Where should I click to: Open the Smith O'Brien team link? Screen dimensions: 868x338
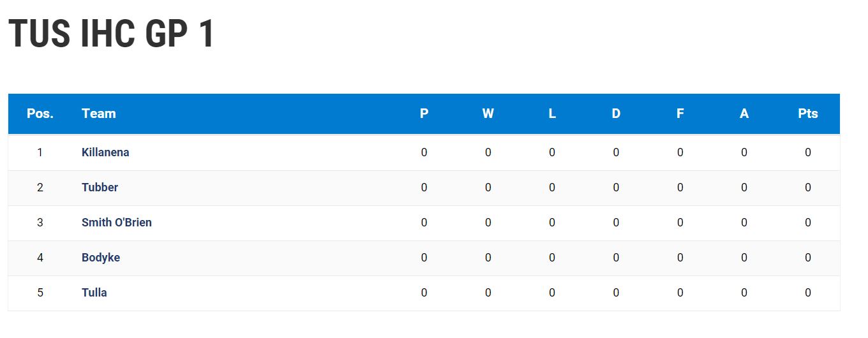[x=117, y=223]
